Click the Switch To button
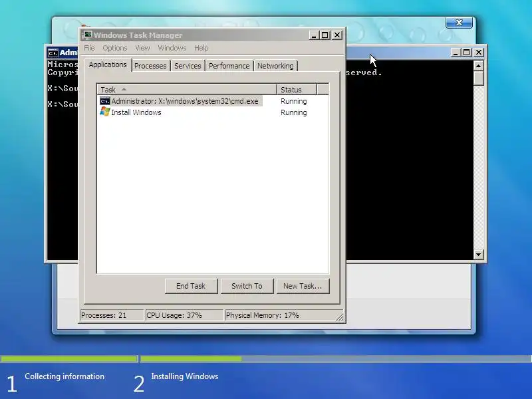This screenshot has width=532, height=399. [x=247, y=286]
